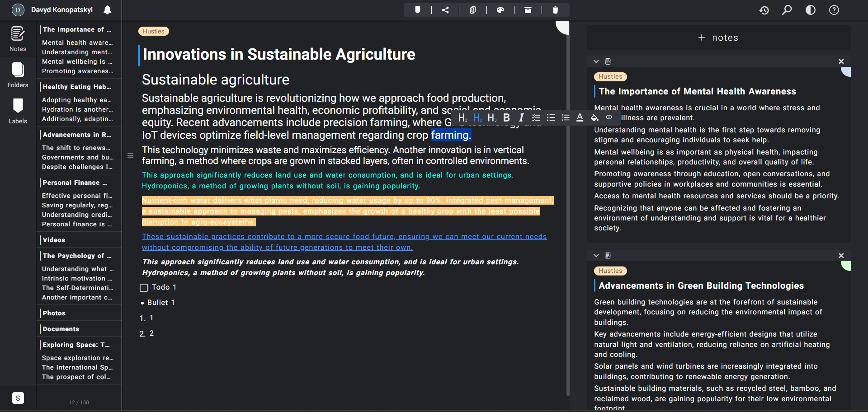
Task: Toggle bold formatting
Action: coord(507,118)
